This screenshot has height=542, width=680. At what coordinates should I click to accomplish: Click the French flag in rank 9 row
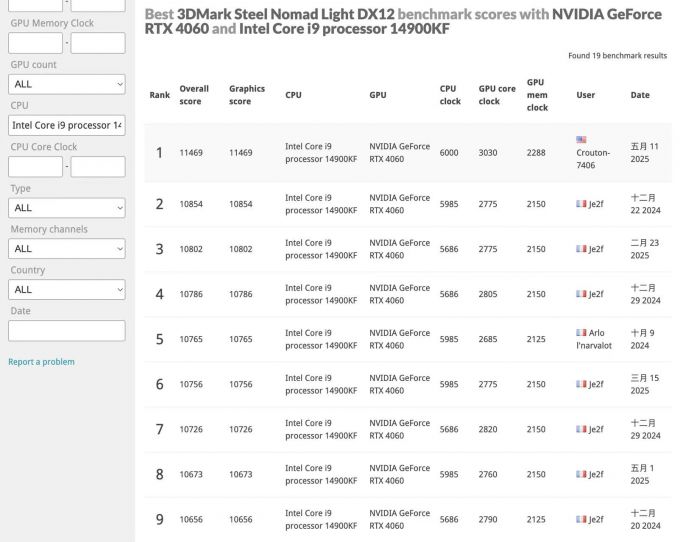(x=581, y=519)
